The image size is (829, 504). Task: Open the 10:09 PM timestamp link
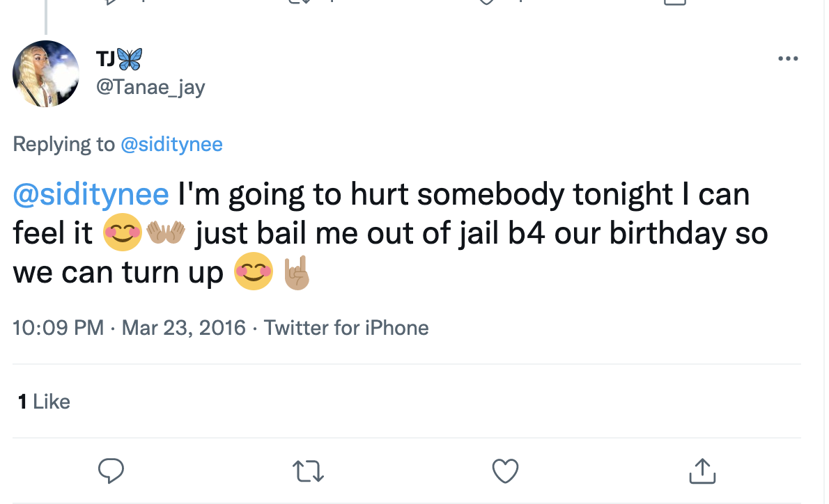(x=59, y=327)
